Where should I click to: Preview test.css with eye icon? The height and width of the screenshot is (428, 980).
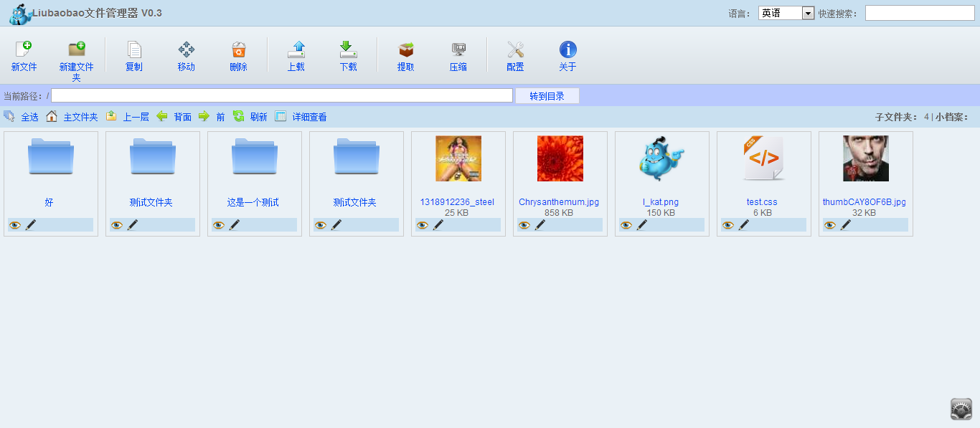tap(728, 225)
